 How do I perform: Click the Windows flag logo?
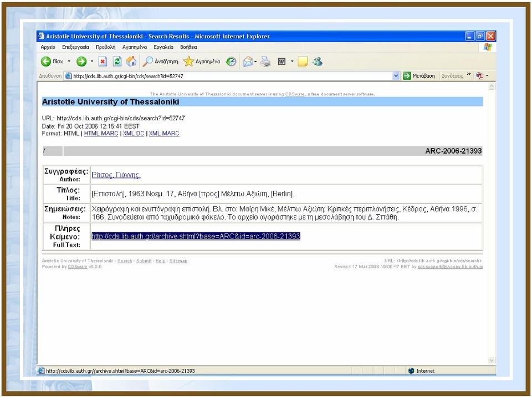(x=488, y=47)
